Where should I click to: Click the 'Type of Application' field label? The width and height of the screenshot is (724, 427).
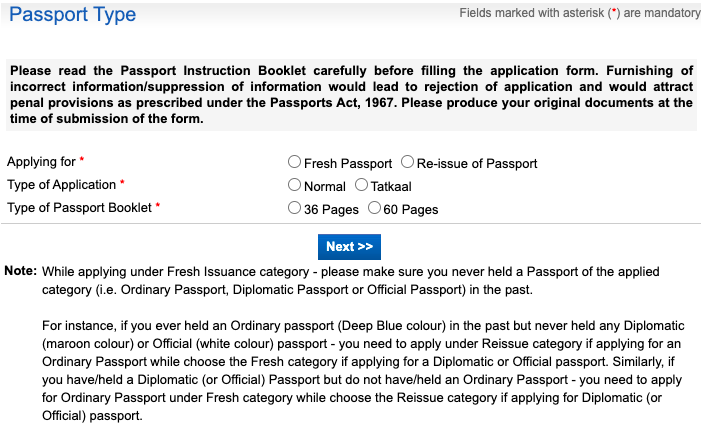(x=61, y=185)
